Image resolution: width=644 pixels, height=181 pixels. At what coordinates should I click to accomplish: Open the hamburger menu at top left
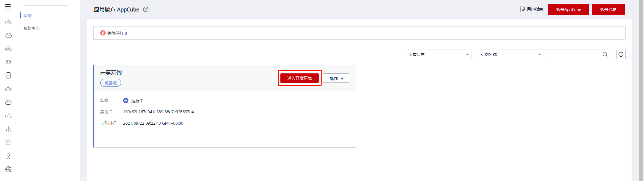pyautogui.click(x=8, y=7)
